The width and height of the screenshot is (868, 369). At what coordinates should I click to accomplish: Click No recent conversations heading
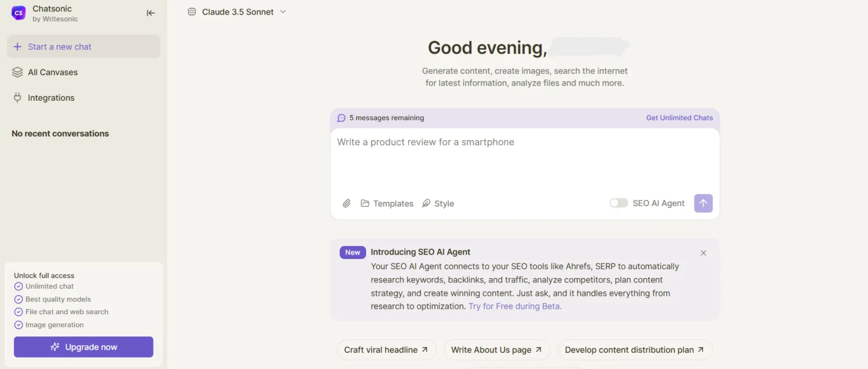(60, 133)
